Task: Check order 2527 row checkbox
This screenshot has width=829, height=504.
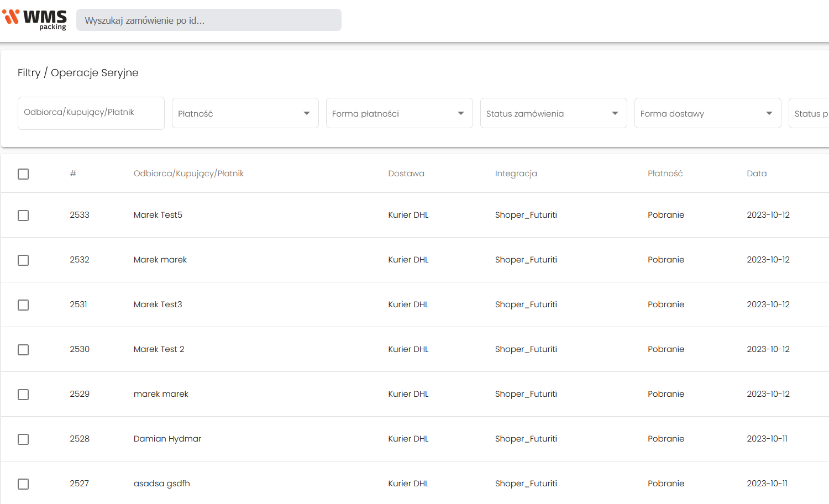Action: tap(23, 484)
